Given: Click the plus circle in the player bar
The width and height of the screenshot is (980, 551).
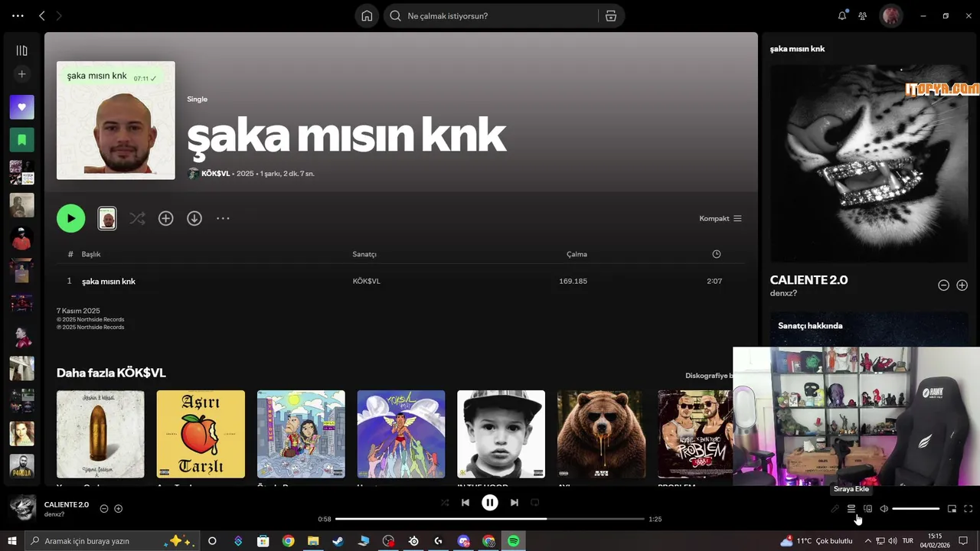Looking at the screenshot, I should coord(118,508).
